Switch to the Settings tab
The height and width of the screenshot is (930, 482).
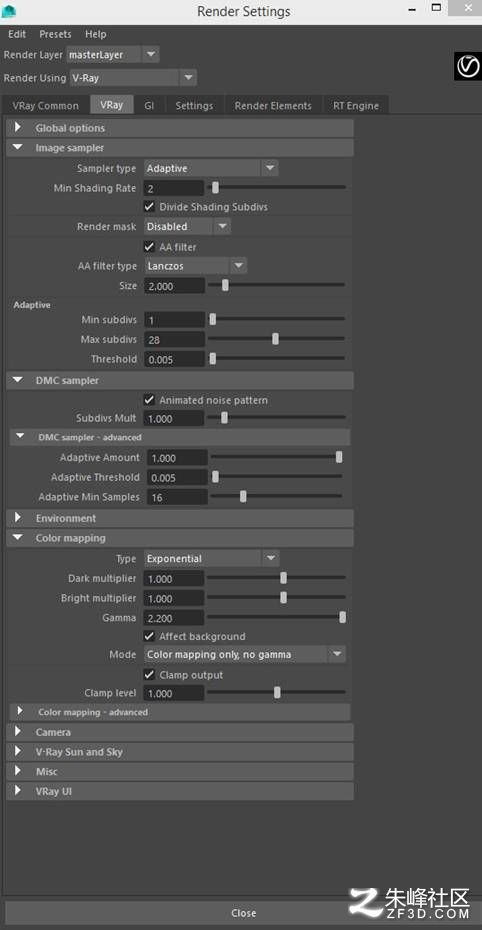tap(194, 106)
